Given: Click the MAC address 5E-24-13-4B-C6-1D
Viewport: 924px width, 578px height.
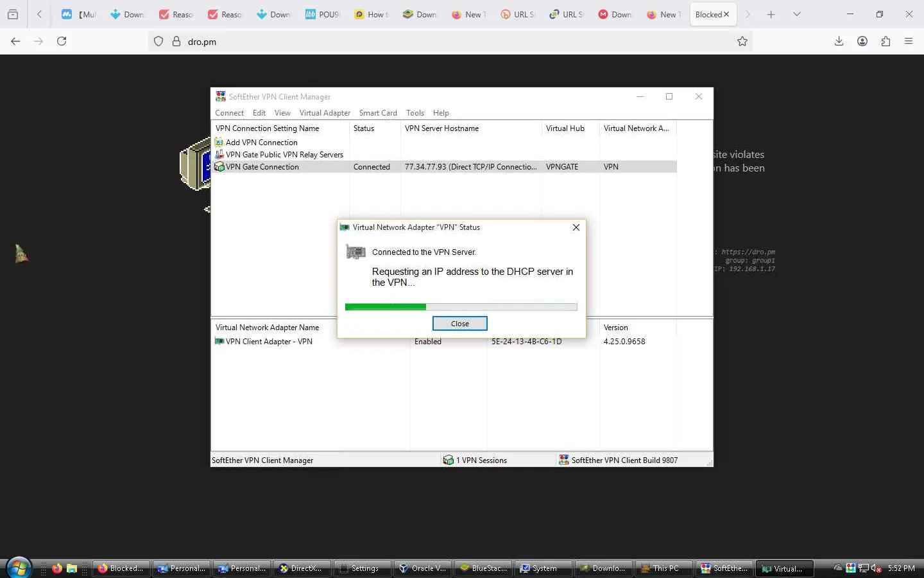Looking at the screenshot, I should click(x=526, y=342).
